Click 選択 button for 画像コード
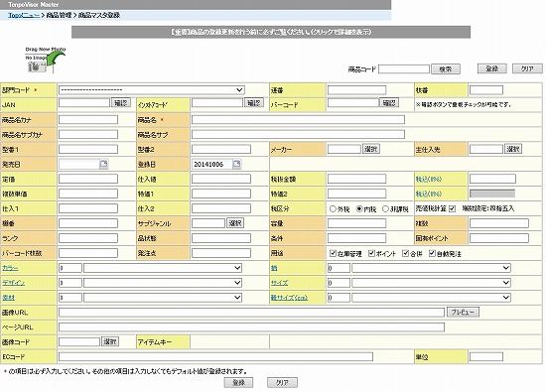The height and width of the screenshot is (392, 546). (109, 341)
